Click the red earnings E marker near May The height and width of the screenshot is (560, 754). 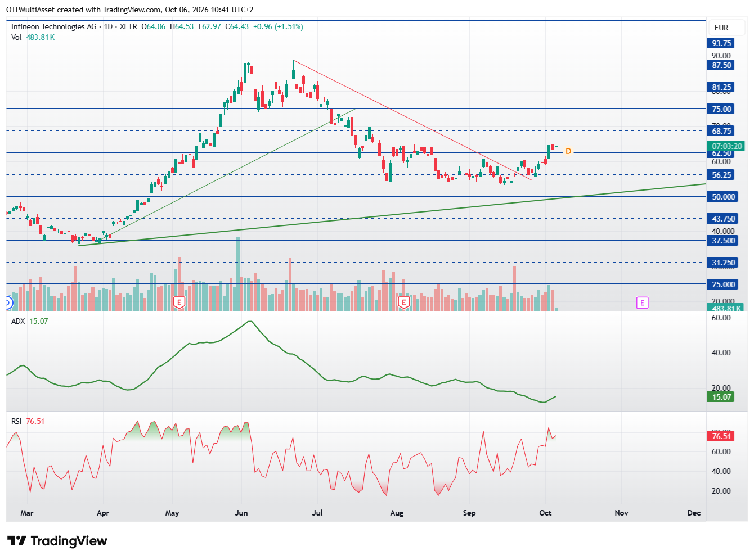(x=179, y=302)
